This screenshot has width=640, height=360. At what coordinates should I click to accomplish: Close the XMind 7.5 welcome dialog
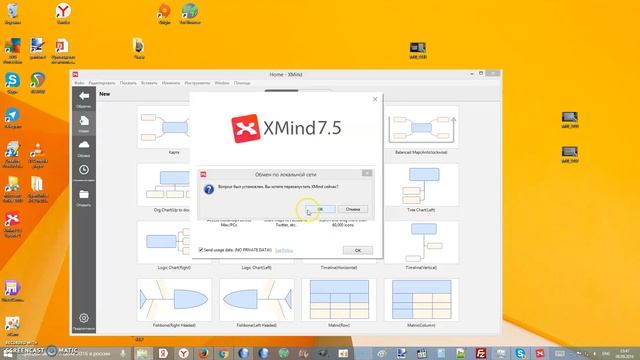coord(375,99)
